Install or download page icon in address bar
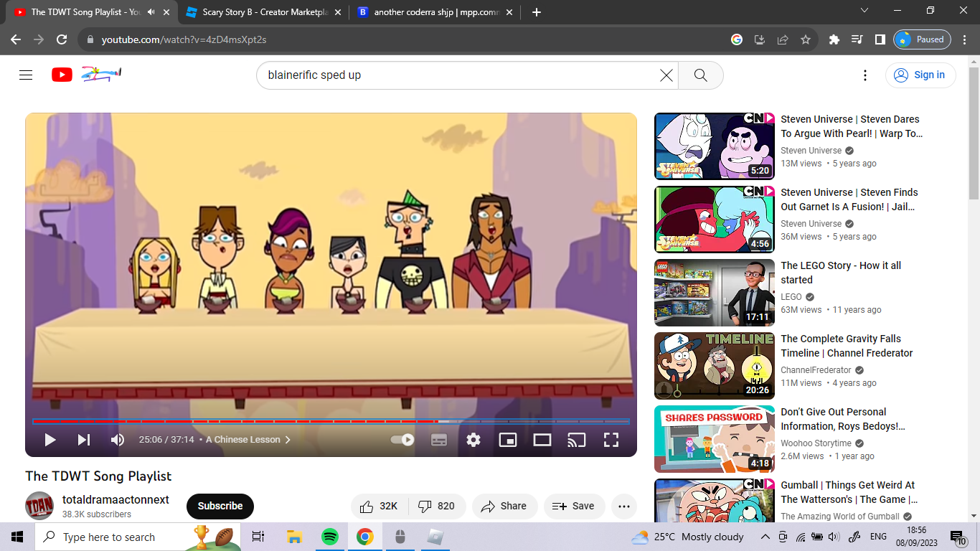 point(760,39)
